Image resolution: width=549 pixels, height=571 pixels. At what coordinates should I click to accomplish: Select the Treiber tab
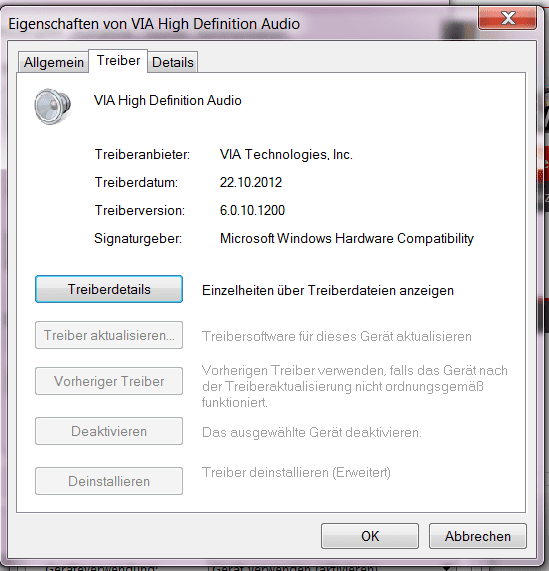click(118, 60)
